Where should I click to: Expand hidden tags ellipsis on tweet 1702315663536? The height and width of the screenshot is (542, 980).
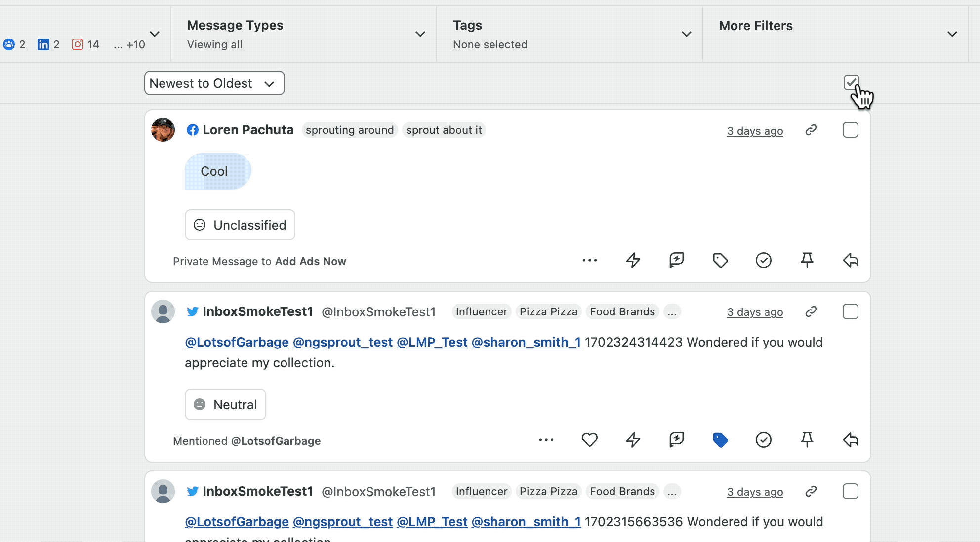pyautogui.click(x=672, y=491)
